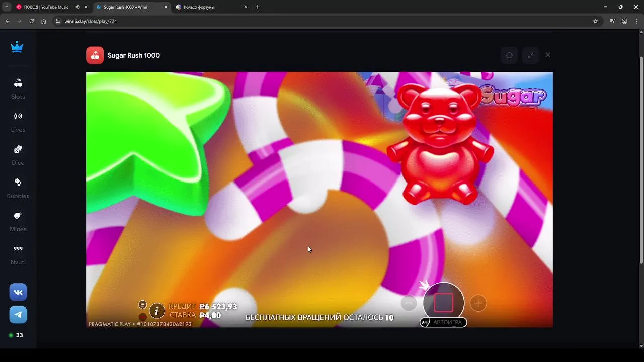Viewport: 644px width, 362px height.
Task: Open the Mines game in sidebar
Action: (x=18, y=221)
